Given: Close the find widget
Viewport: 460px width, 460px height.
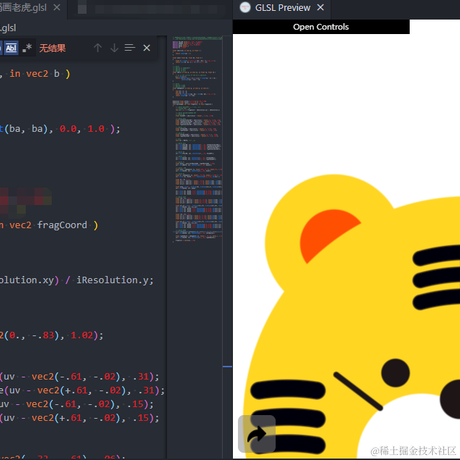Looking at the screenshot, I should click(147, 48).
